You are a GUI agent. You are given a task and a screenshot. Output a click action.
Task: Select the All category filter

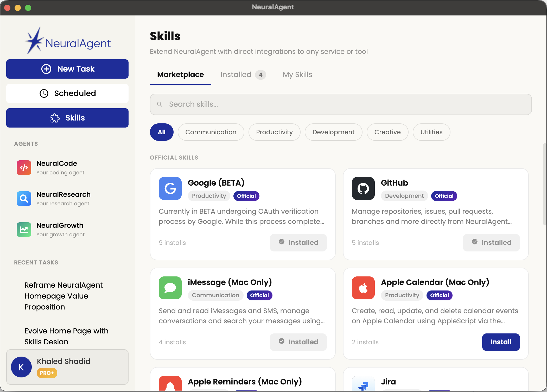[x=162, y=132]
